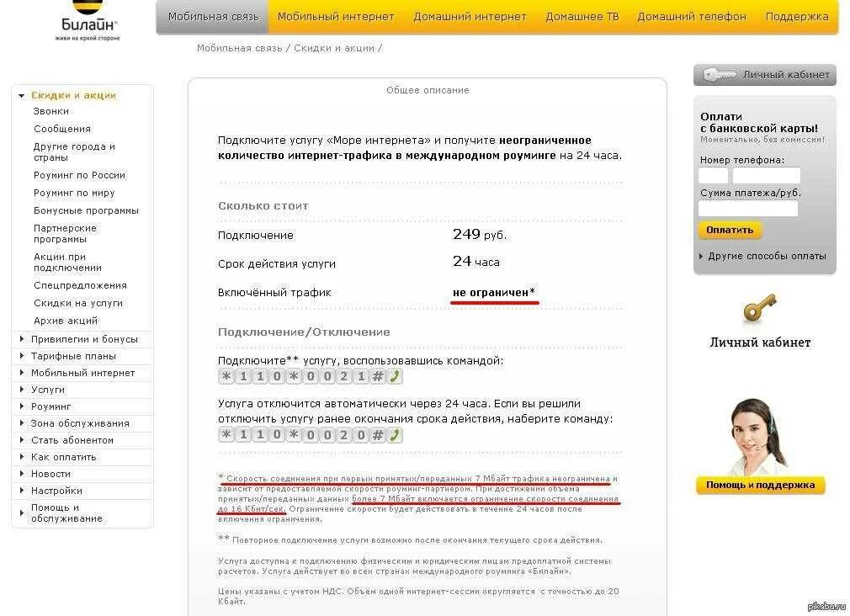This screenshot has height=616, width=850.
Task: Click the support operator photo
Action: pyautogui.click(x=757, y=437)
